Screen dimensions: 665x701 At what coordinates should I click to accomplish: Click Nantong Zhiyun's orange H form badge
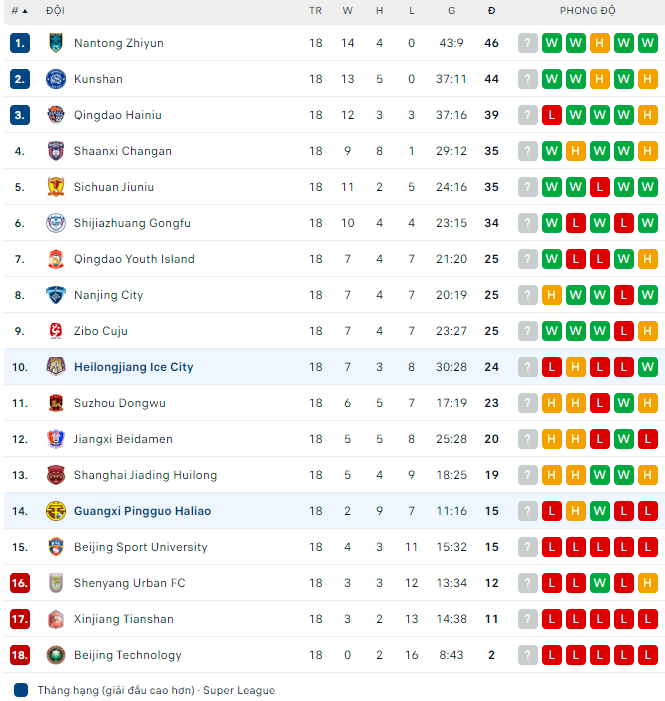(x=600, y=43)
